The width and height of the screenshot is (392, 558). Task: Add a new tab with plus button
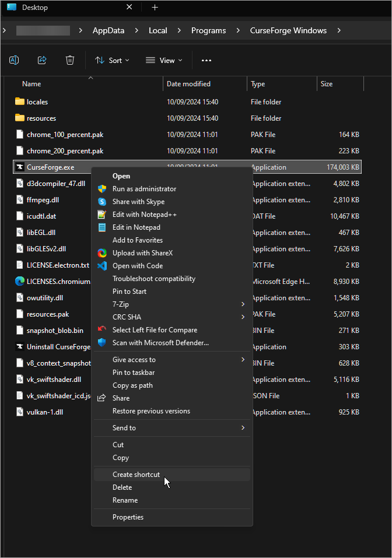tap(155, 8)
